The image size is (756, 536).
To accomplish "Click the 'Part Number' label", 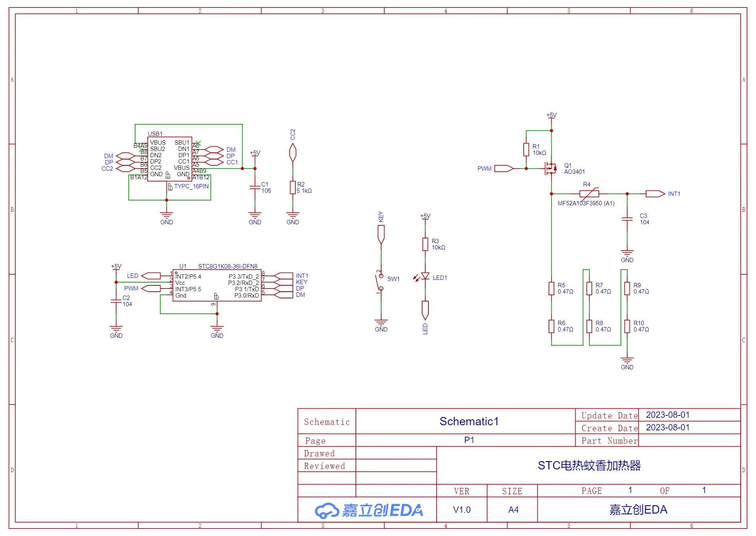I will (610, 441).
